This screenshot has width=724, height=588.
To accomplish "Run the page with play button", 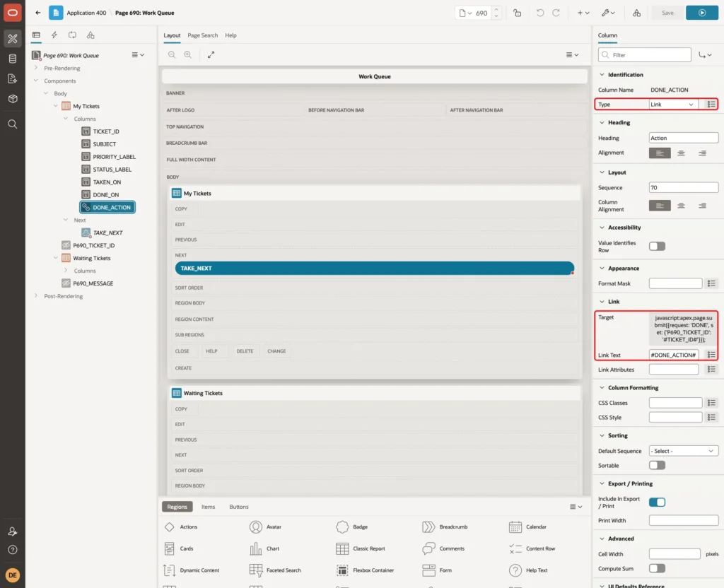I will 702,13.
